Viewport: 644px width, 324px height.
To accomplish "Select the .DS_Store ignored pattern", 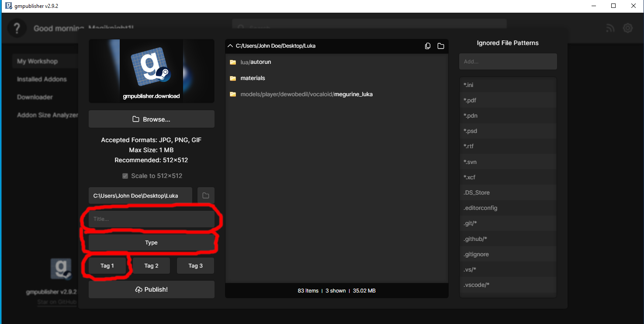I will [508, 192].
